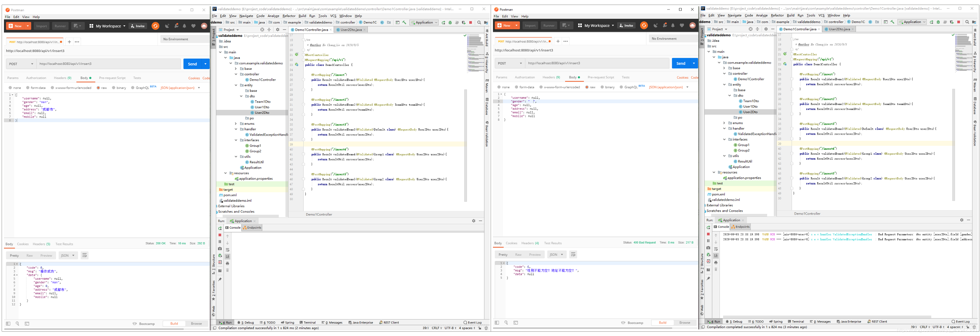
Task: Open JSON content type dropdown in left Postman window
Action: [x=180, y=88]
